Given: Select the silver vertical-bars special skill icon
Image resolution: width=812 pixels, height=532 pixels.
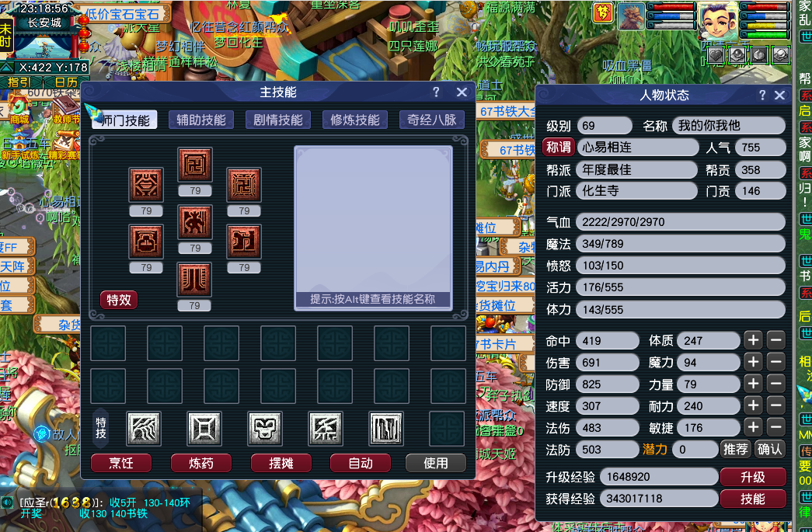Looking at the screenshot, I should coord(386,429).
